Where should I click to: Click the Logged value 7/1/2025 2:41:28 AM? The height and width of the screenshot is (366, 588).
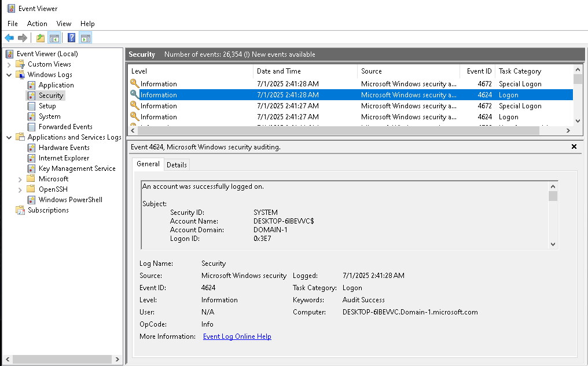[x=373, y=276]
